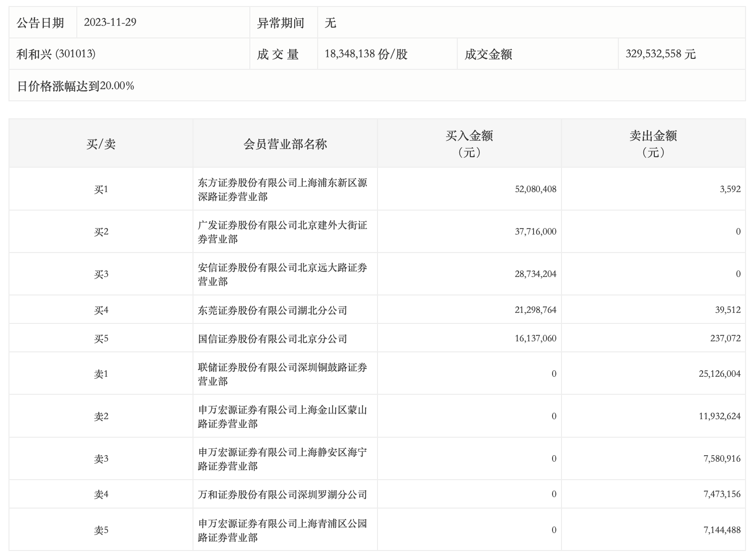Select 万和证券 深圳罗湖分公司 row name

point(282,495)
